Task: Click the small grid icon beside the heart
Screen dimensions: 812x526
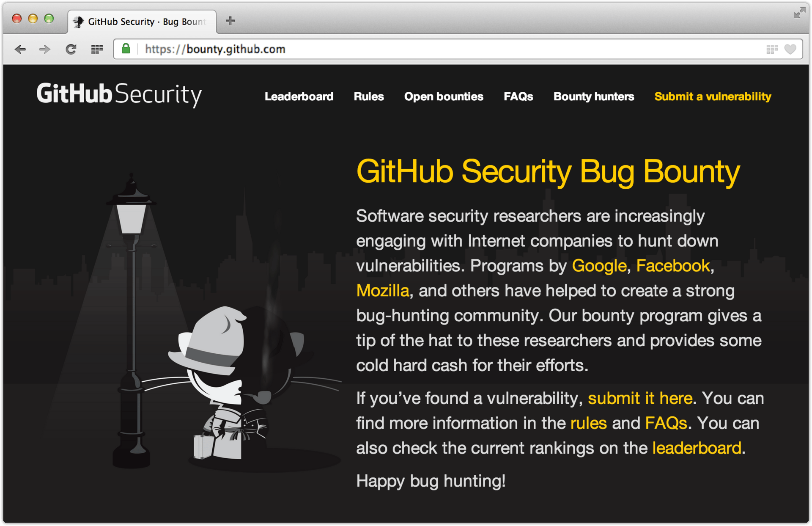Action: [x=772, y=50]
